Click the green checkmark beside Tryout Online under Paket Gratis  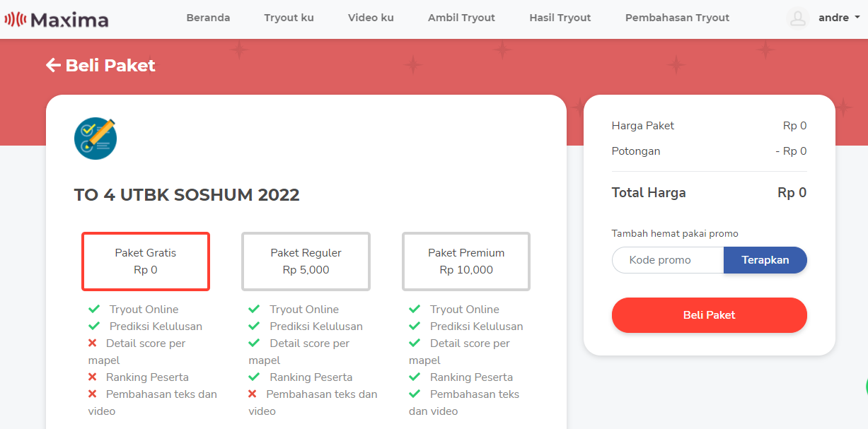[94, 309]
